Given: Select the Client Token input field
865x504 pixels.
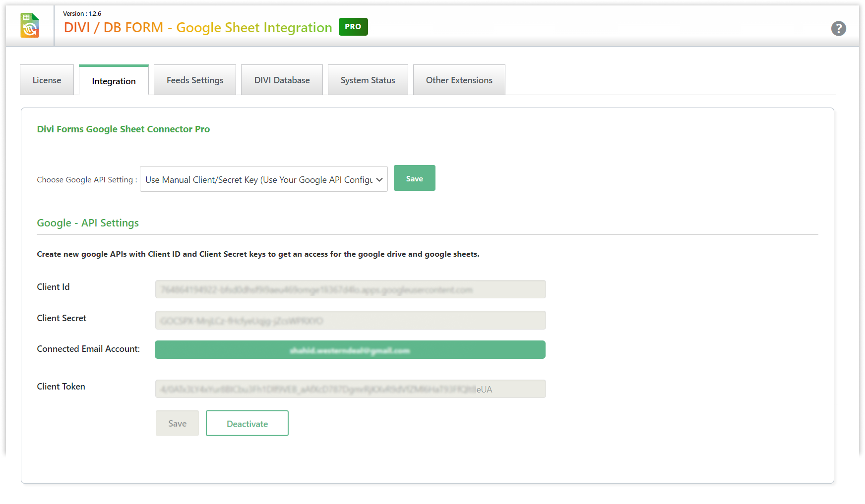Looking at the screenshot, I should click(350, 389).
